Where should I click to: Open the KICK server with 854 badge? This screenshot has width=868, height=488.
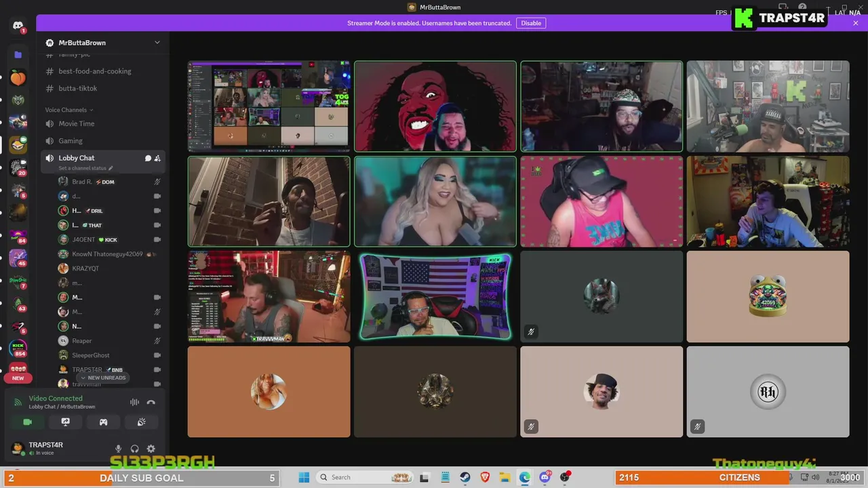(x=18, y=349)
